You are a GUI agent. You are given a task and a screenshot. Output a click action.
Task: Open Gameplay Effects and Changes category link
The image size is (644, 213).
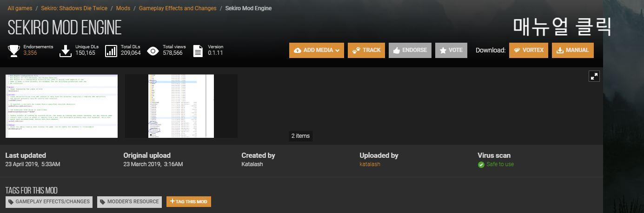click(x=178, y=8)
